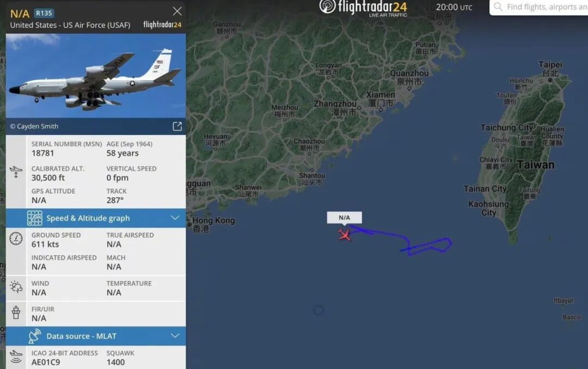588x369 pixels.
Task: Click the N/A callsign map label
Action: (344, 218)
